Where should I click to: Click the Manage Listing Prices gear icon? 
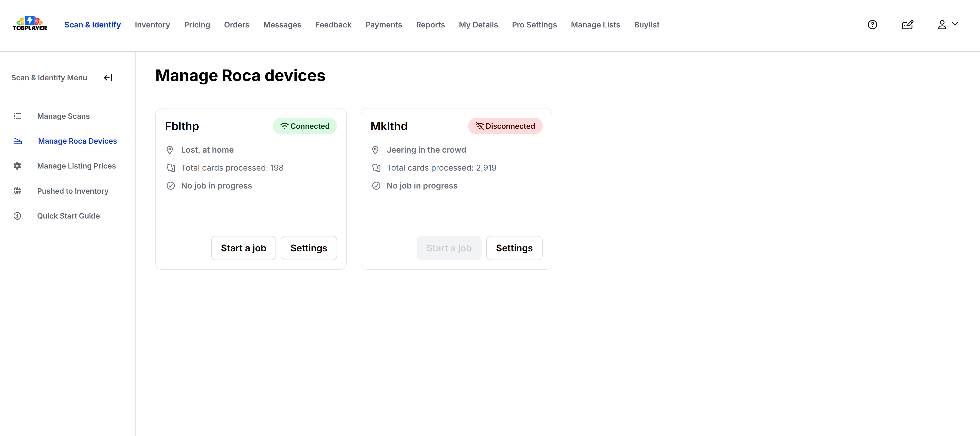pos(17,166)
